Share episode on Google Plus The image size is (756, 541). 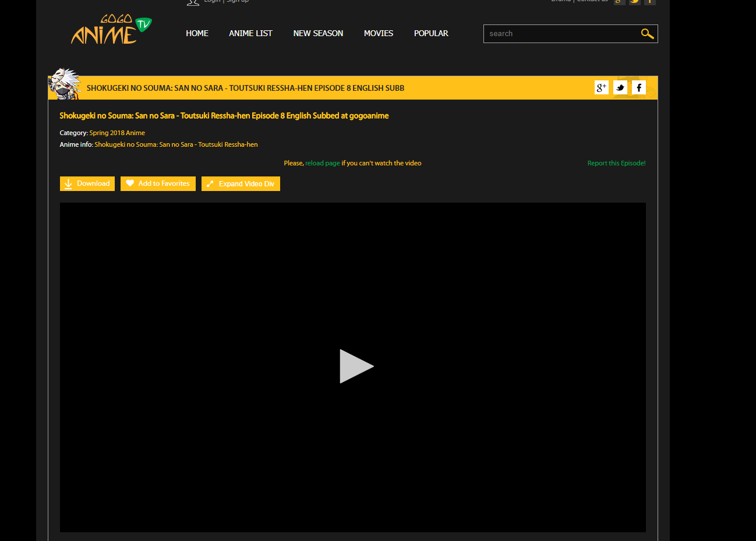click(601, 87)
